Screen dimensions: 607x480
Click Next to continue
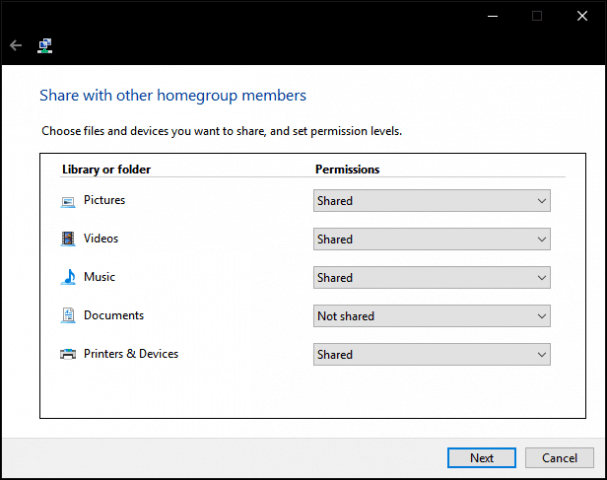482,458
